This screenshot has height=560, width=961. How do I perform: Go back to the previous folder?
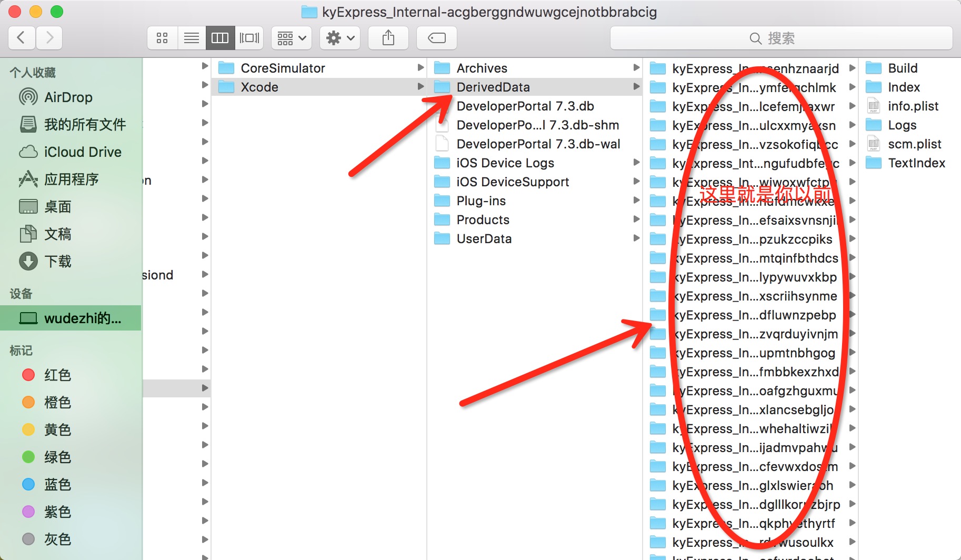(22, 38)
